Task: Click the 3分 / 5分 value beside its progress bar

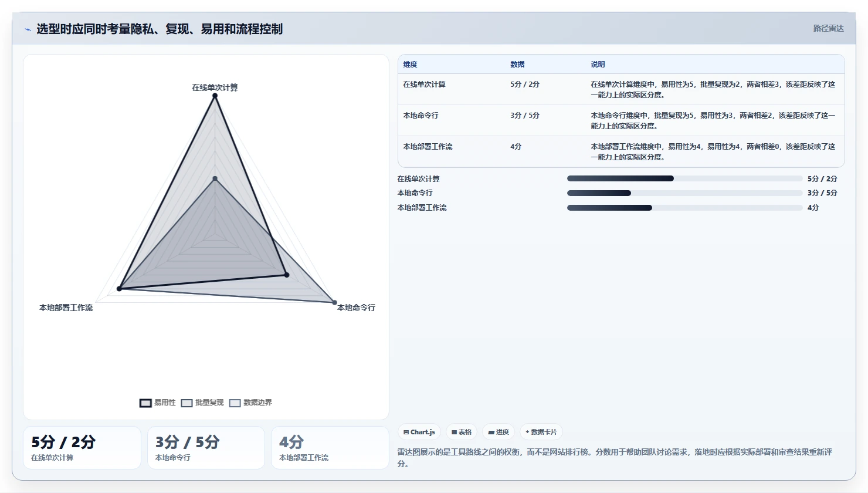Action: [822, 193]
